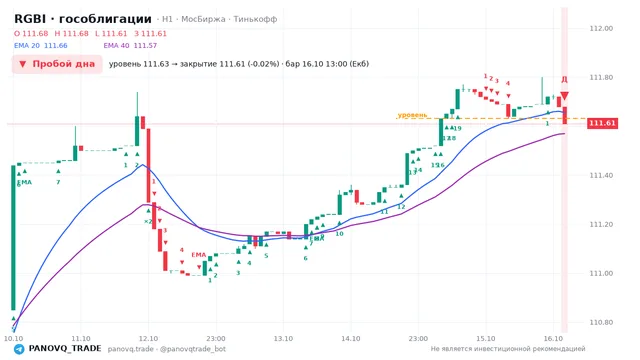Click the 14.10 date axis label
Screen dimensions: 640x360
(x=351, y=338)
